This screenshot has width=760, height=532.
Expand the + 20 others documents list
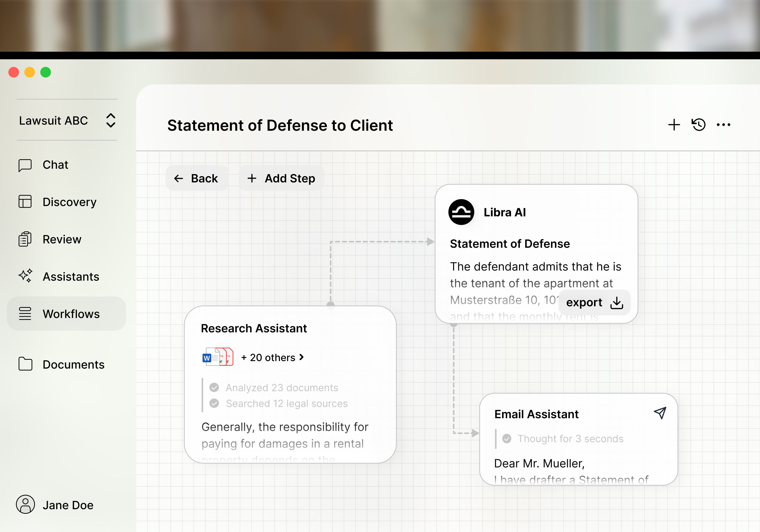click(272, 357)
